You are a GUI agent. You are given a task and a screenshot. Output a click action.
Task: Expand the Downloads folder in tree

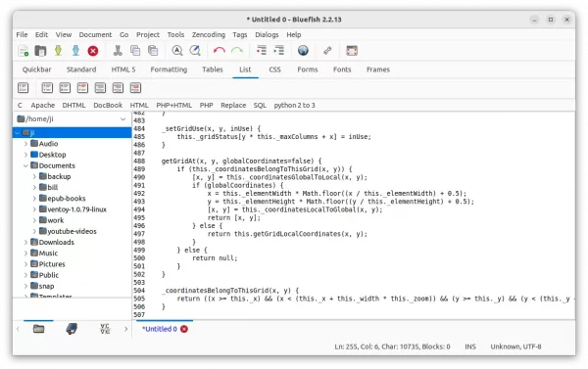[x=25, y=243]
